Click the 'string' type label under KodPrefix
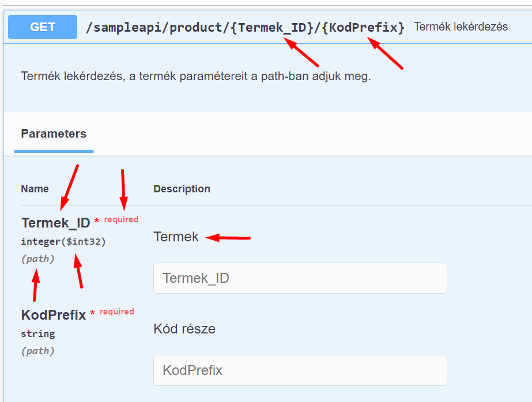This screenshot has width=532, height=402. pyautogui.click(x=38, y=333)
